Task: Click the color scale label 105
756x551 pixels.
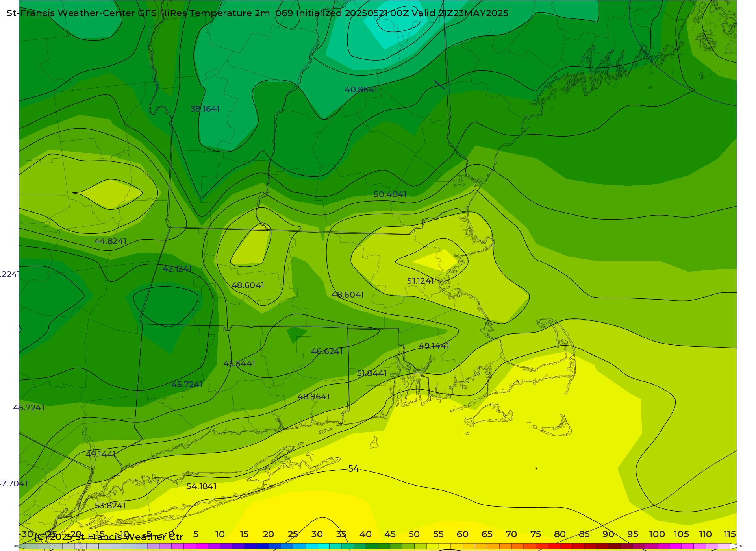Action: 681,534
